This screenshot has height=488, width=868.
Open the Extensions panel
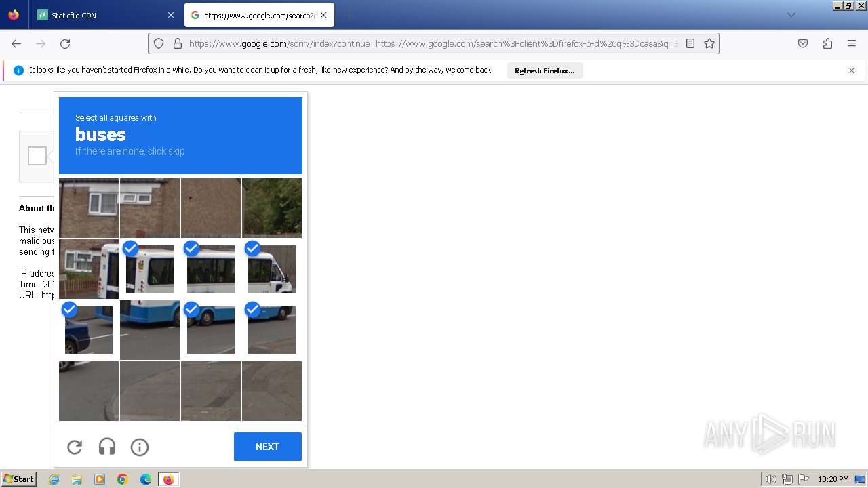pos(827,43)
